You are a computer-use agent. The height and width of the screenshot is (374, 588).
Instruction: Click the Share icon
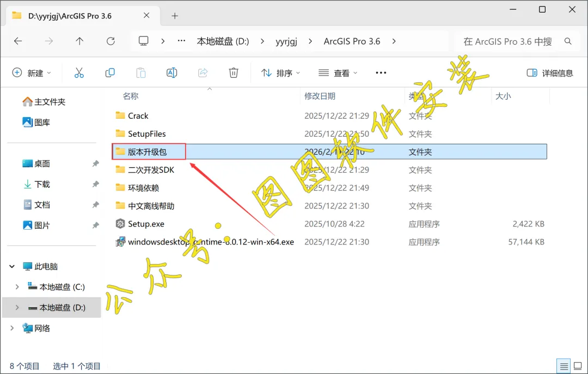tap(203, 73)
